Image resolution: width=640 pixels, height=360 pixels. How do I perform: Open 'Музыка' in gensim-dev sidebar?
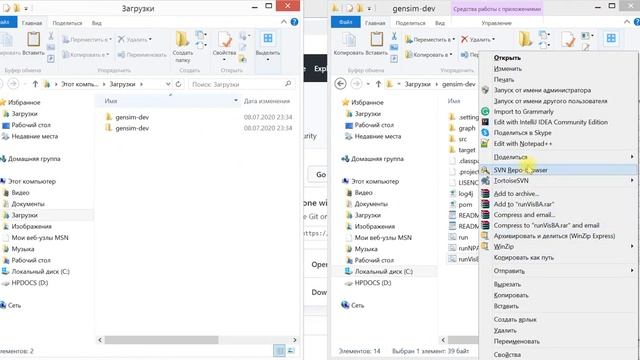tap(366, 249)
